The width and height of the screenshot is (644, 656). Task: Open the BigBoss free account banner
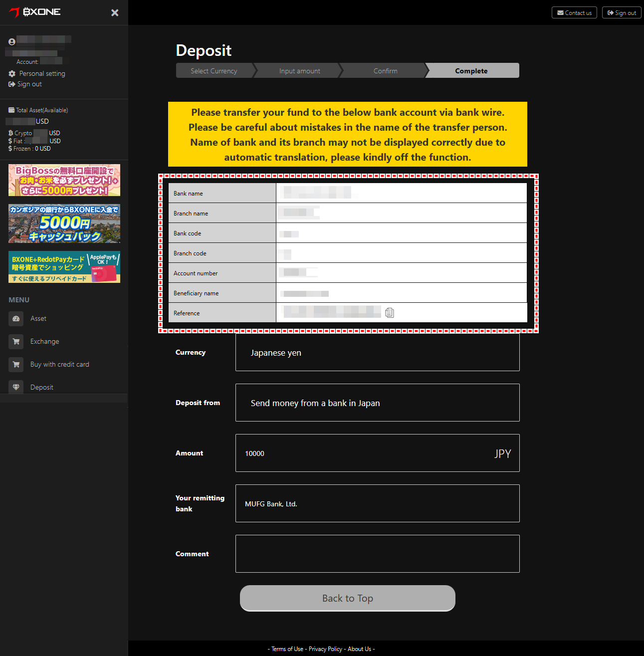click(64, 180)
